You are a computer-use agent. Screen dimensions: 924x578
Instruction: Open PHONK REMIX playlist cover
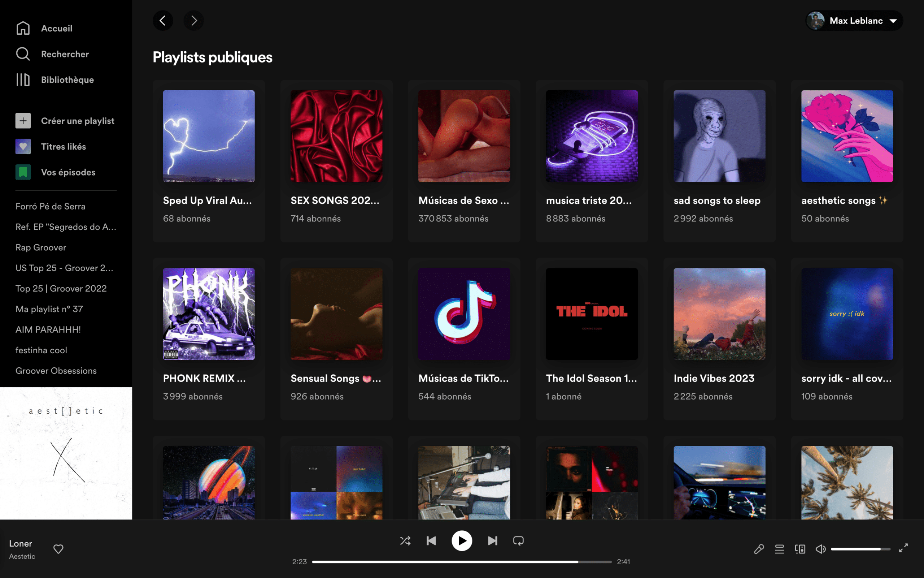pyautogui.click(x=209, y=314)
